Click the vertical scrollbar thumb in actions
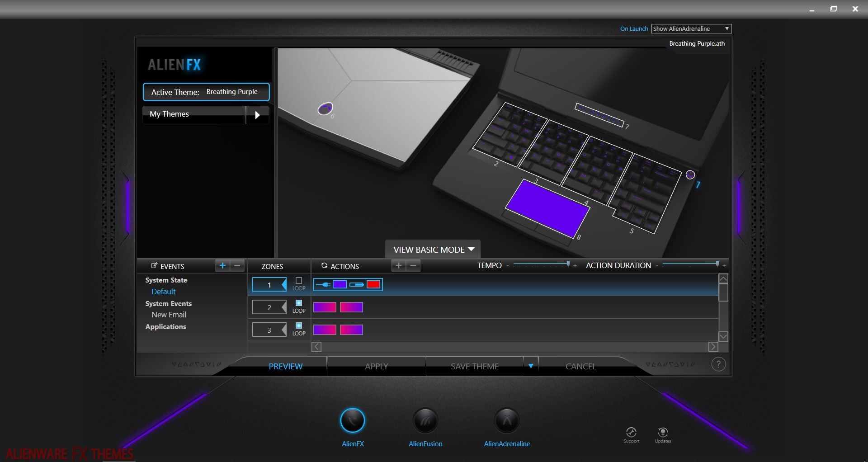 pos(723,292)
